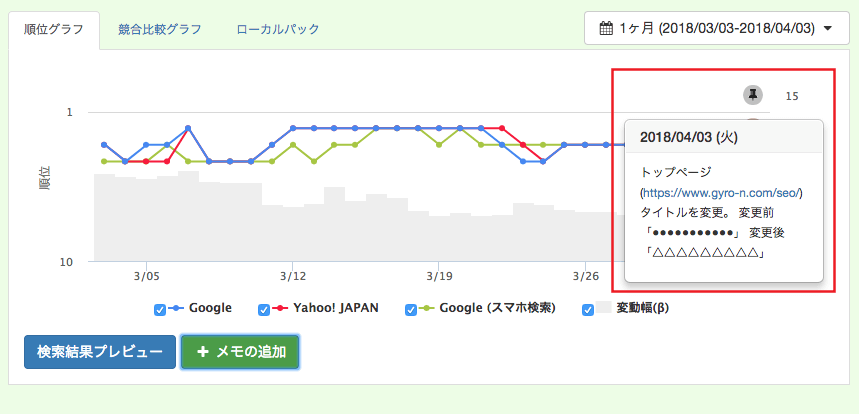Click the plus icon on メモの追加
This screenshot has height=415, width=859.
pos(202,352)
